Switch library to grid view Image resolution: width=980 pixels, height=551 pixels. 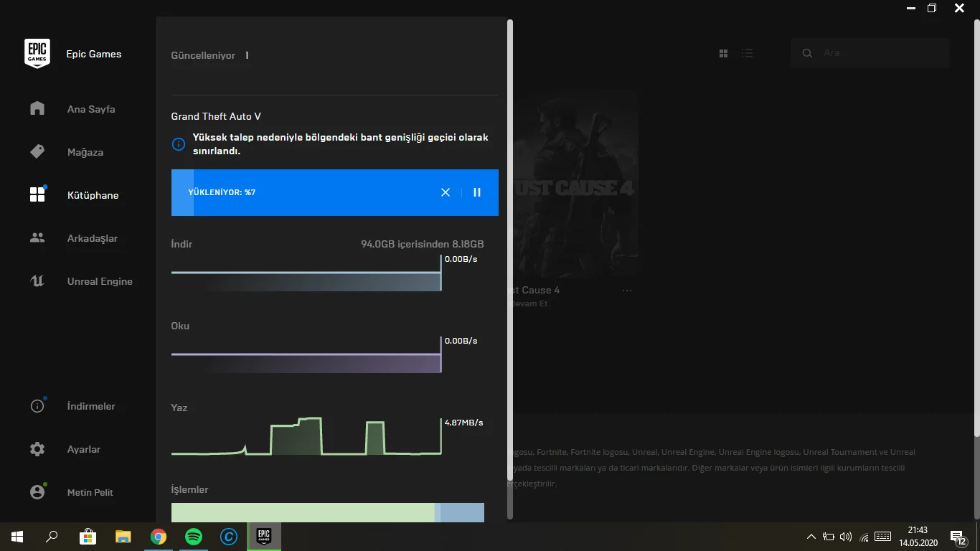(x=723, y=53)
